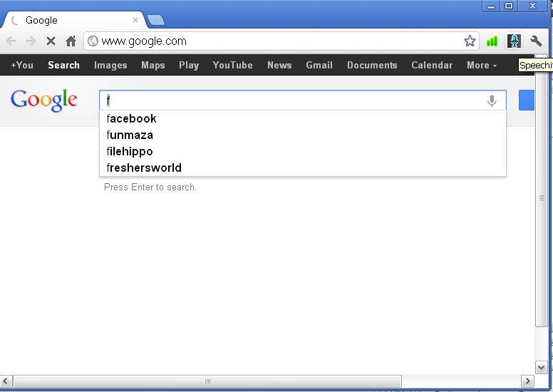Image resolution: width=553 pixels, height=392 pixels.
Task: Click the stop loading X icon
Action: 51,41
